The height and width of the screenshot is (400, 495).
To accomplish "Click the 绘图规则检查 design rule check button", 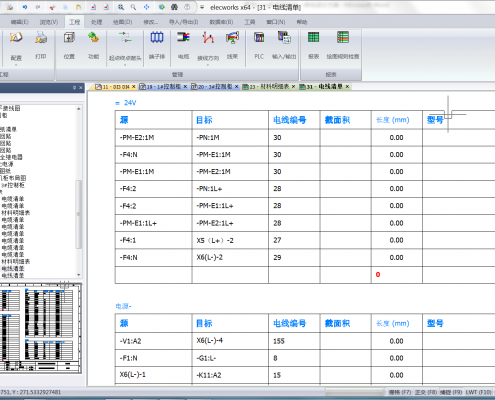I will pyautogui.click(x=343, y=45).
